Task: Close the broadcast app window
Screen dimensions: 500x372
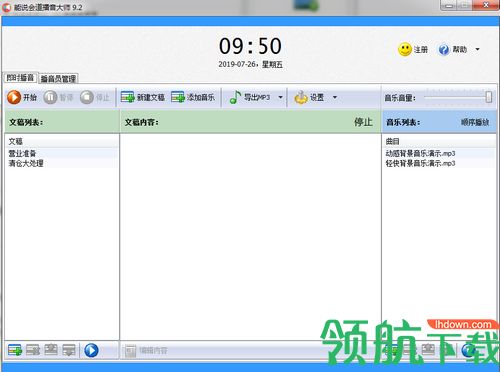Action: point(486,5)
